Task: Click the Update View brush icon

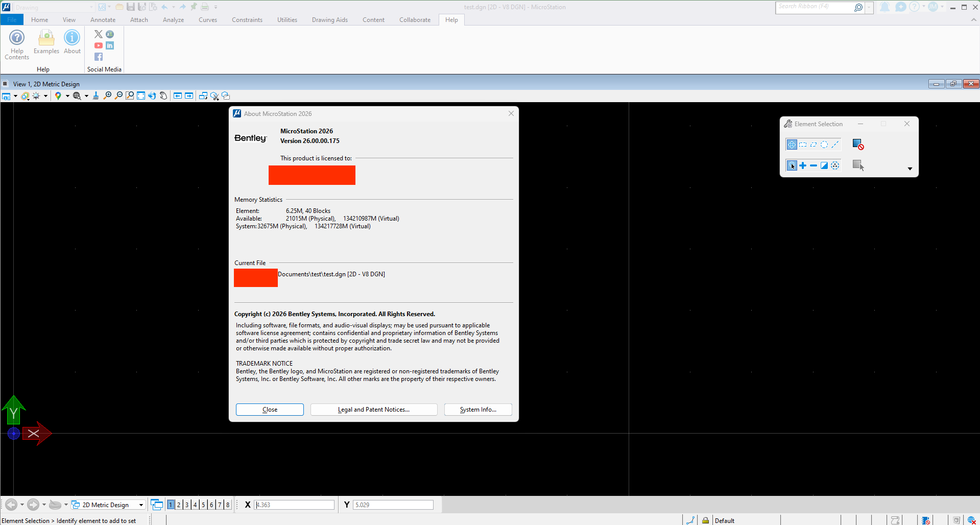Action: click(x=95, y=96)
